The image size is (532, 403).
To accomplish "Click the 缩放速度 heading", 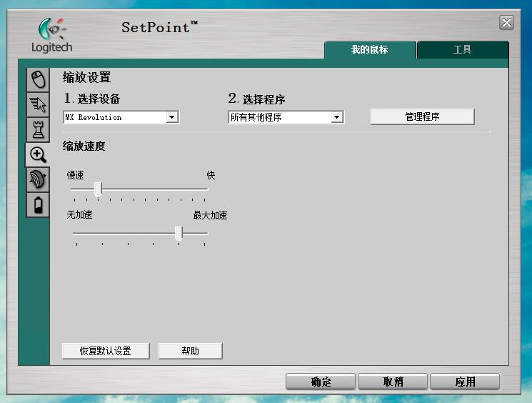I will click(x=84, y=146).
